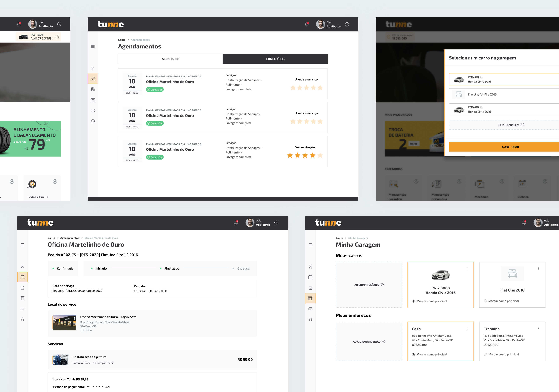Click hamburger menu in Minha Garagem sidebar
Screen dimensions: 559x392
(x=310, y=245)
